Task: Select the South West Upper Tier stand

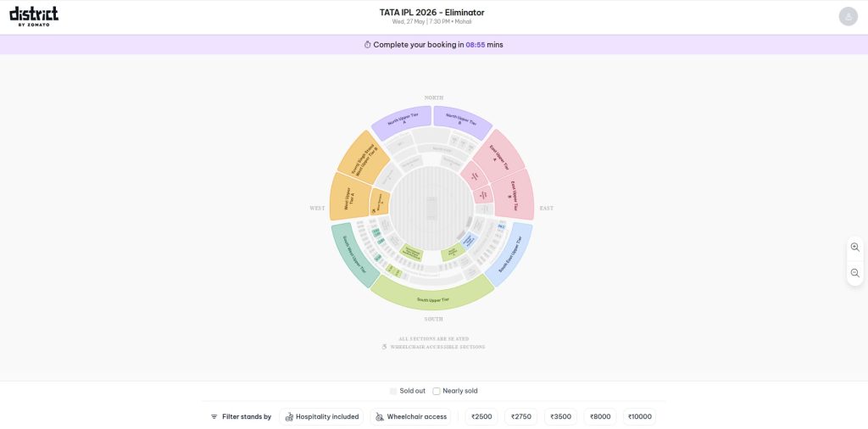Action: pyautogui.click(x=354, y=254)
